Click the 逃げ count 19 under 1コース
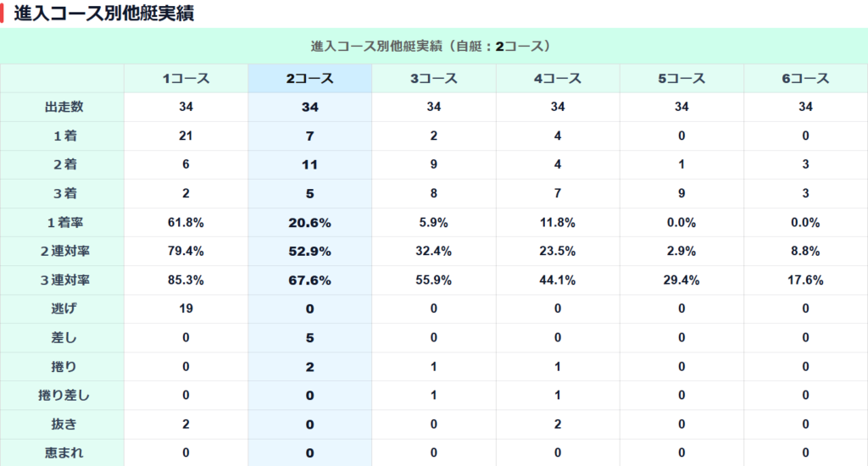Viewport: 868px width, 466px height. (186, 308)
